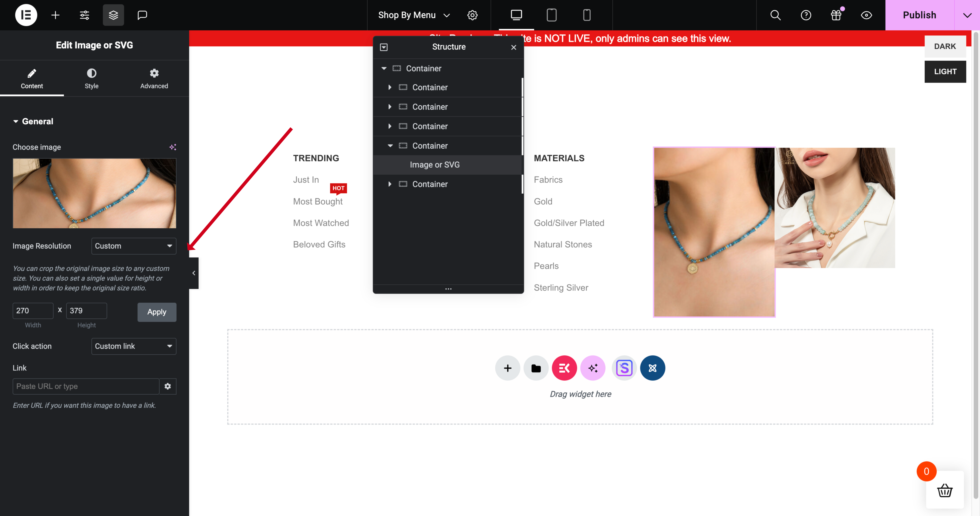Screen dimensions: 980x516
Task: Expand the third nested Container row
Action: coord(390,126)
